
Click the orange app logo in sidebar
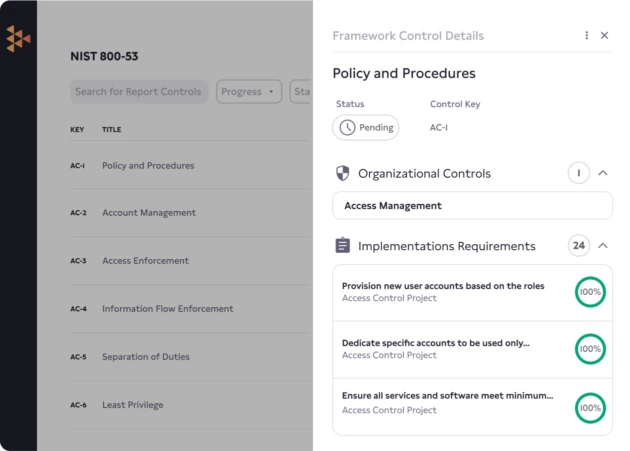click(x=18, y=39)
